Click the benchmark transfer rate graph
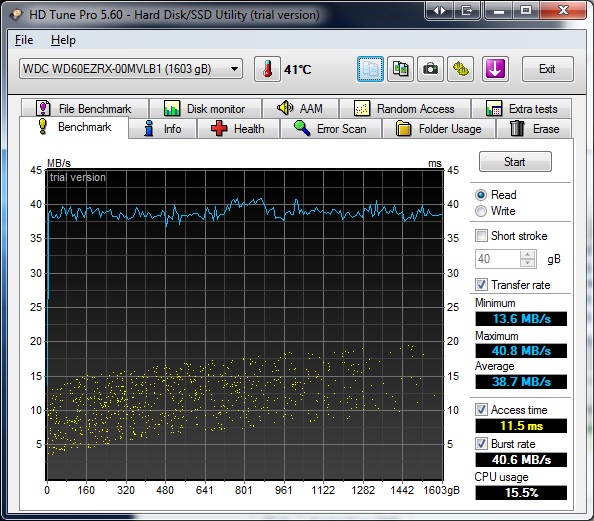 tap(244, 325)
